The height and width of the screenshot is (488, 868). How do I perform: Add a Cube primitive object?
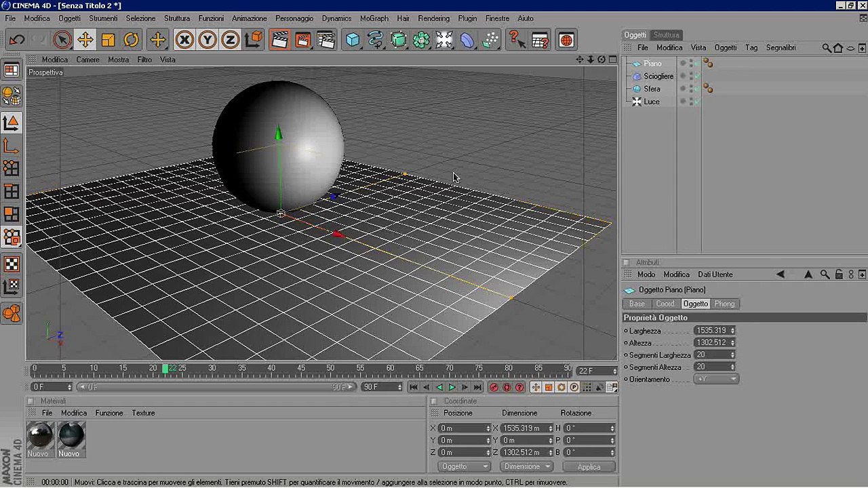click(353, 40)
